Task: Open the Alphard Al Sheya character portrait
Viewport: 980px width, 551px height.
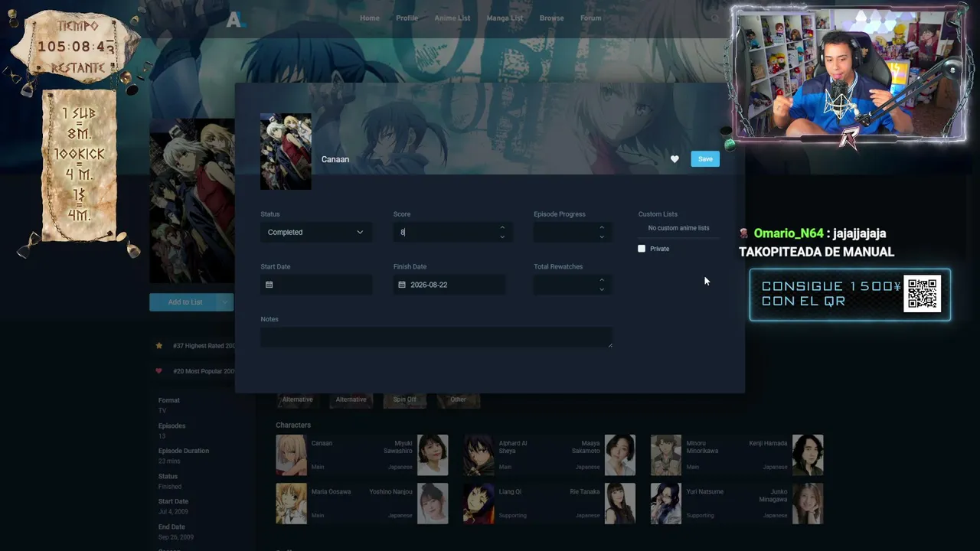Action: 479,455
